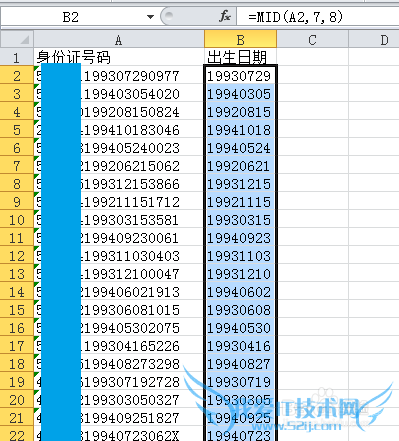
Task: Click ID number ending 199403054020
Action: click(x=119, y=93)
